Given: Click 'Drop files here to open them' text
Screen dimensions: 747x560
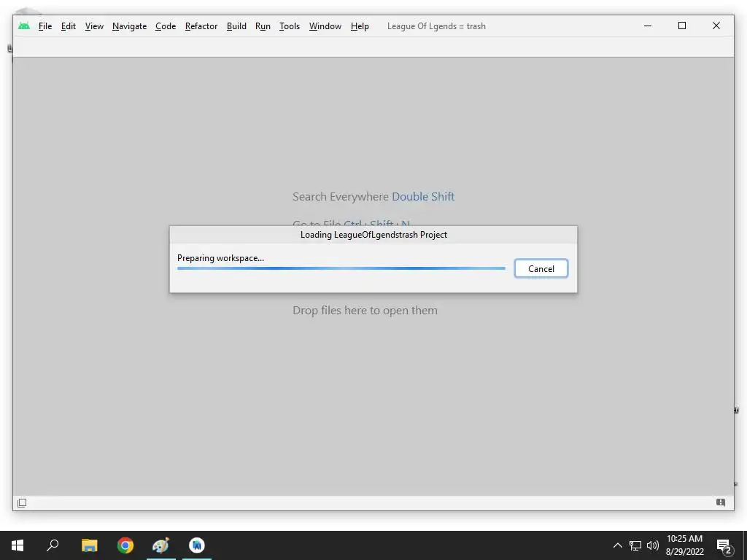Looking at the screenshot, I should click(x=365, y=311).
